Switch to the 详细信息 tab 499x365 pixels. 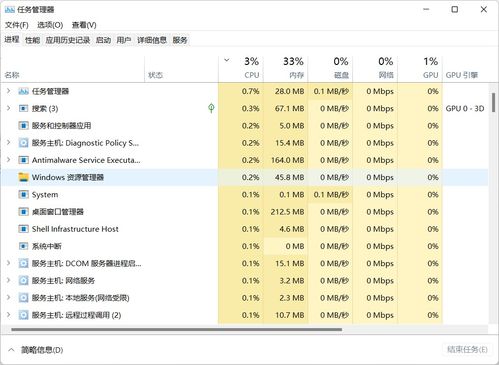(x=152, y=40)
